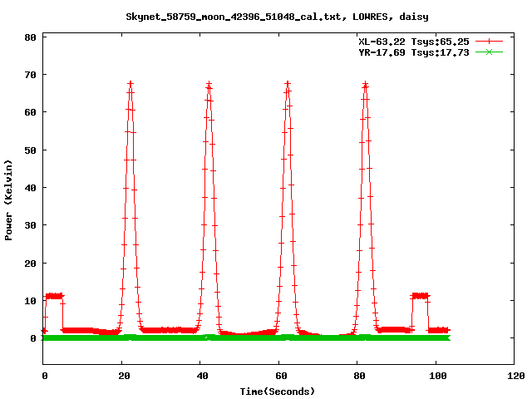Click y-axis tick label 30
The image size is (532, 399).
pos(30,225)
